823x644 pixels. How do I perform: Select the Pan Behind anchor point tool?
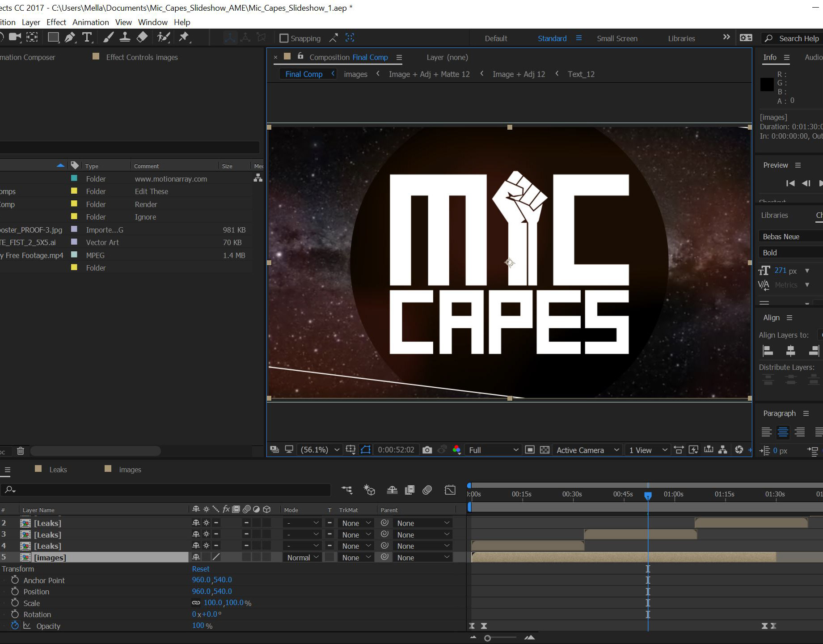pos(32,37)
